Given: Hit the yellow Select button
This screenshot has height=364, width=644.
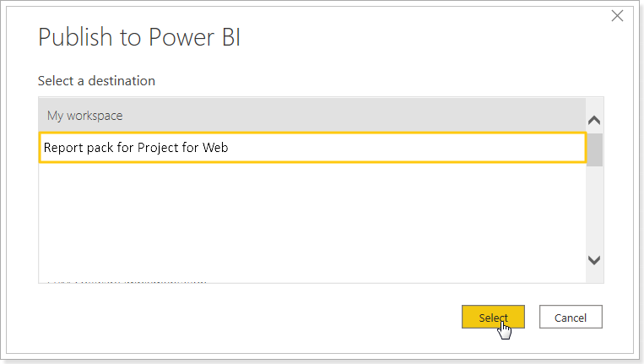Looking at the screenshot, I should tap(493, 317).
